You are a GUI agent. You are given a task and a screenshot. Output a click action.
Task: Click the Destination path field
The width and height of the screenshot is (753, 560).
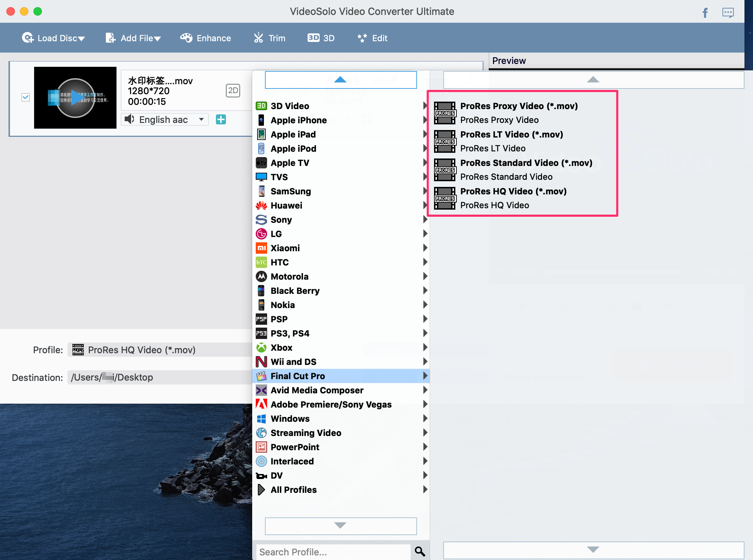160,377
